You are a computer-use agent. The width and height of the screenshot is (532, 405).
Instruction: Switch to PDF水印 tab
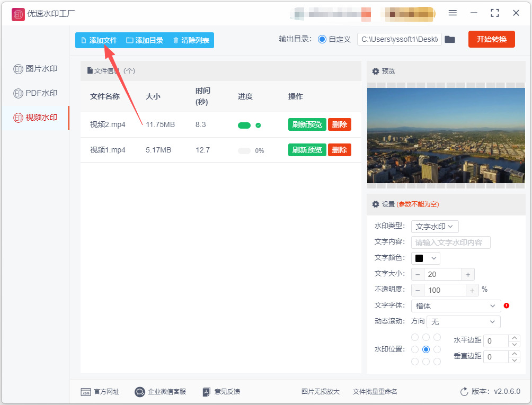(36, 93)
